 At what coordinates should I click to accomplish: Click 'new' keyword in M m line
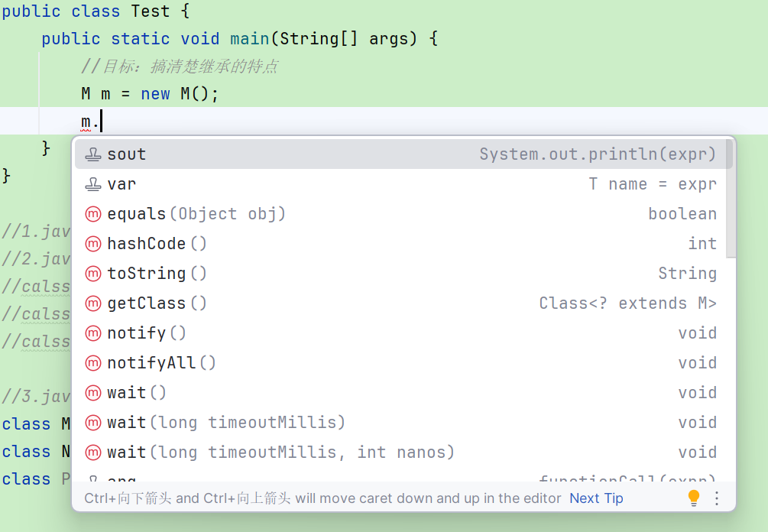click(155, 93)
